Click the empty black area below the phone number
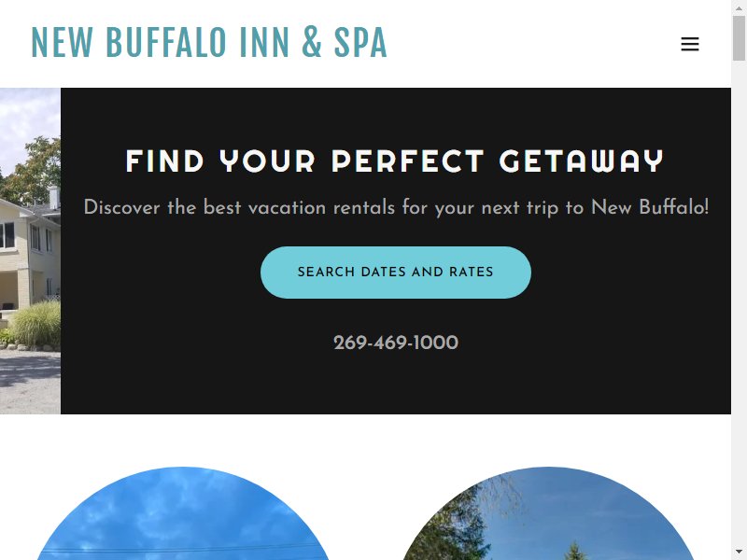 click(395, 384)
